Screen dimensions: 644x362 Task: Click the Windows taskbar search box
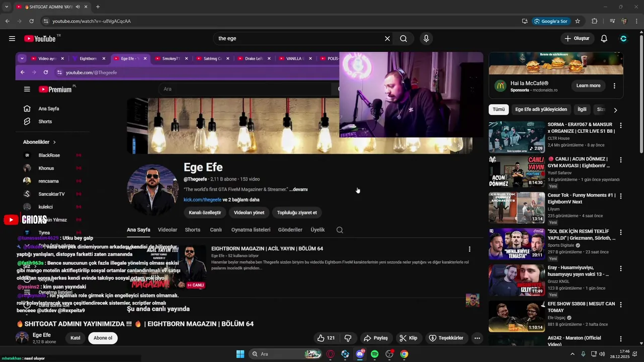(286, 354)
